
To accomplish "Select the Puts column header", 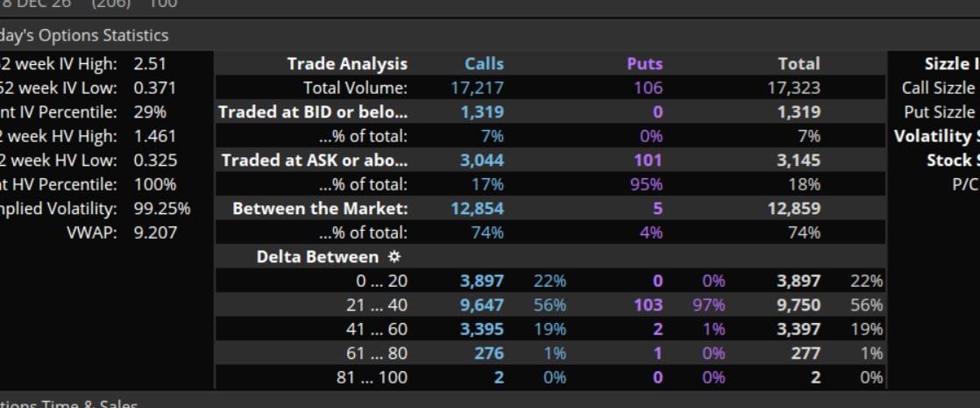I will (x=644, y=64).
